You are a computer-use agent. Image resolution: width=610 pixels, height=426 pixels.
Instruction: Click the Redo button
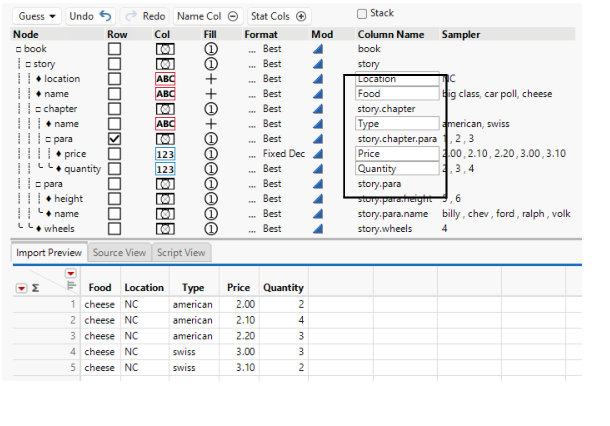[145, 16]
